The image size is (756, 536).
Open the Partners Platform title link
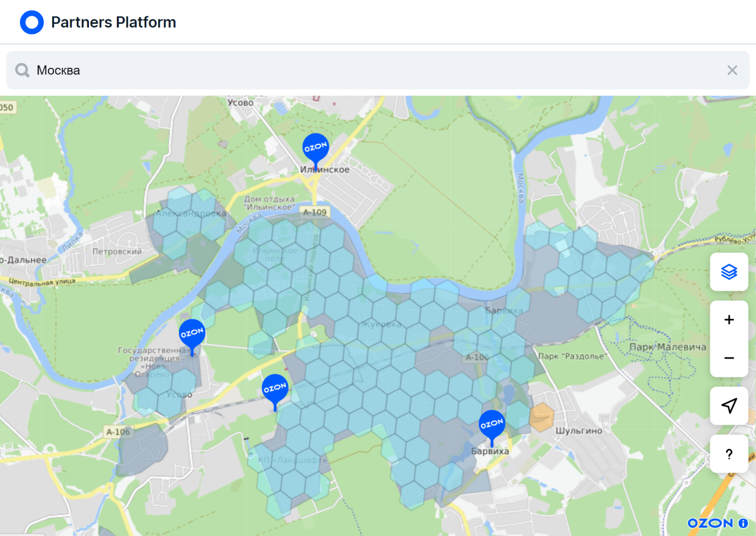click(x=113, y=22)
